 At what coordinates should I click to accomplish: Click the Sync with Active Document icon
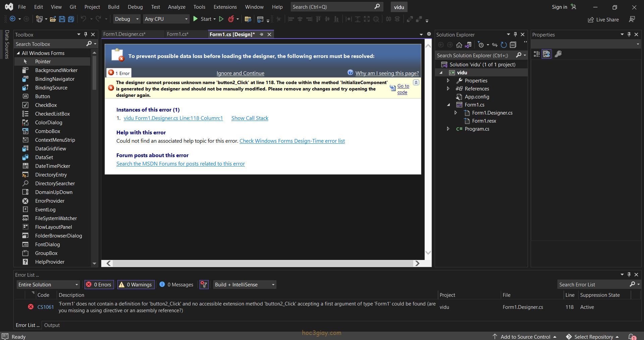click(x=494, y=45)
